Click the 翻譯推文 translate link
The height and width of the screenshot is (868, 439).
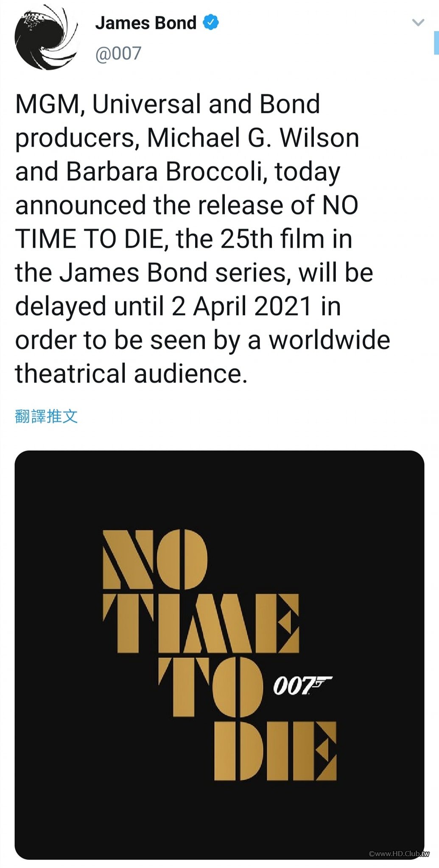pos(46,416)
